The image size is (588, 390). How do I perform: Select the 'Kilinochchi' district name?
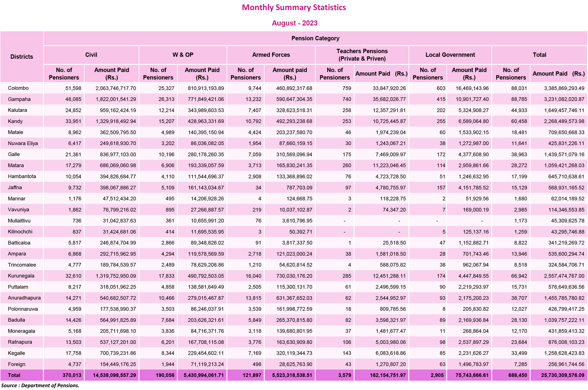(20, 232)
